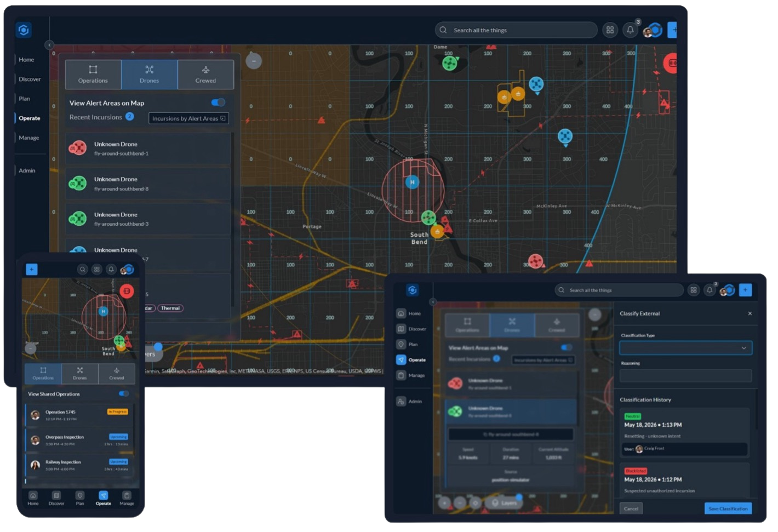Open Plan in the main desktop sidebar
The width and height of the screenshot is (778, 532).
point(25,99)
